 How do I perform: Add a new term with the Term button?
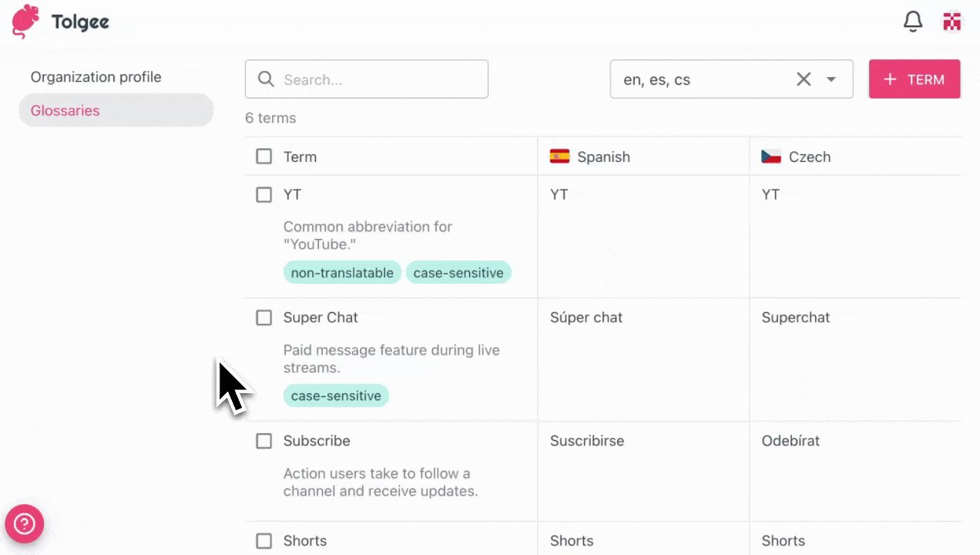click(x=915, y=79)
